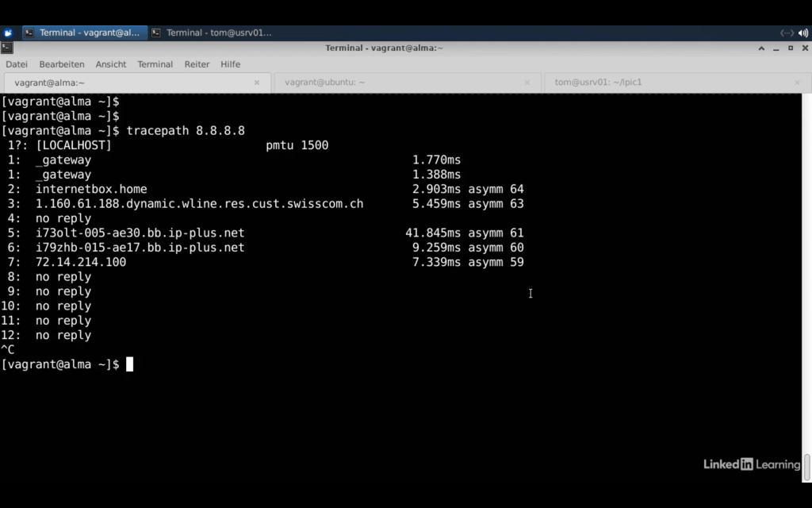The width and height of the screenshot is (812, 508).
Task: Open the Reiter menu
Action: pos(197,64)
